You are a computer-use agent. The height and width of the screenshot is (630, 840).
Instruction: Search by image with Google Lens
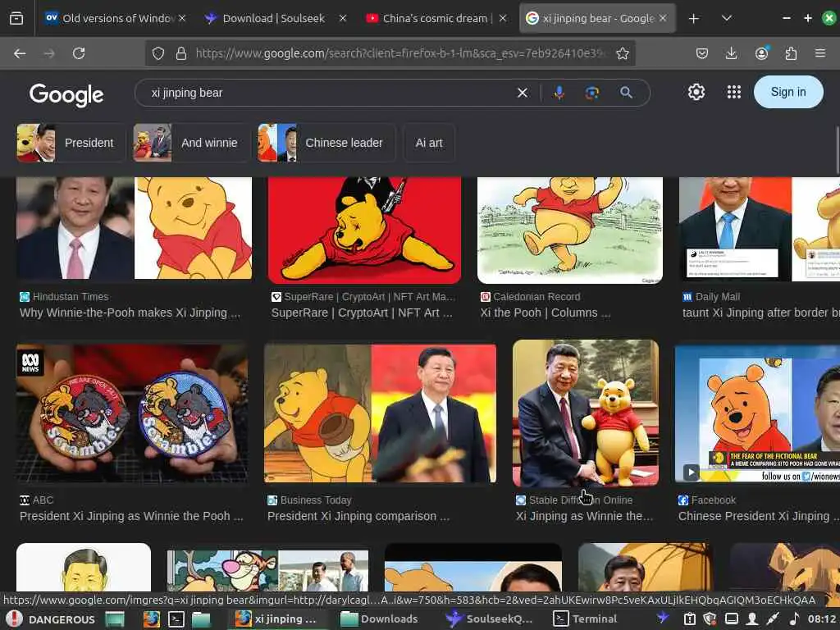coord(592,94)
